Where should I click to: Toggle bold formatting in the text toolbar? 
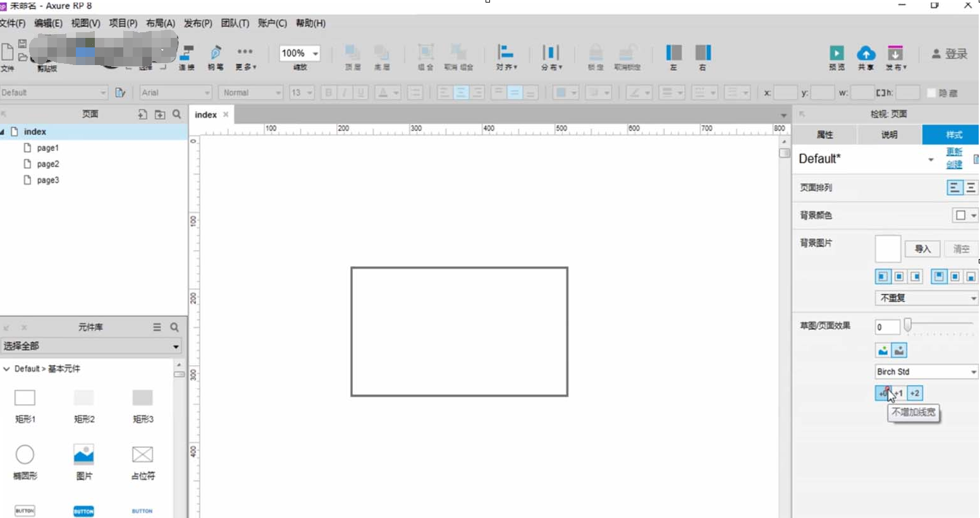pos(328,92)
